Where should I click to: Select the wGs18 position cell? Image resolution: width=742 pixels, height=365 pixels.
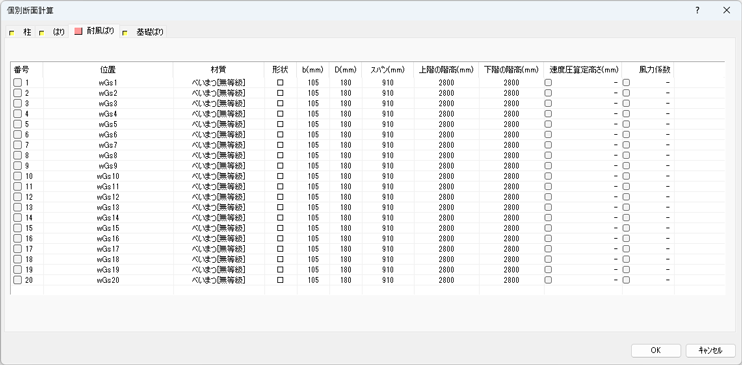pyautogui.click(x=108, y=259)
